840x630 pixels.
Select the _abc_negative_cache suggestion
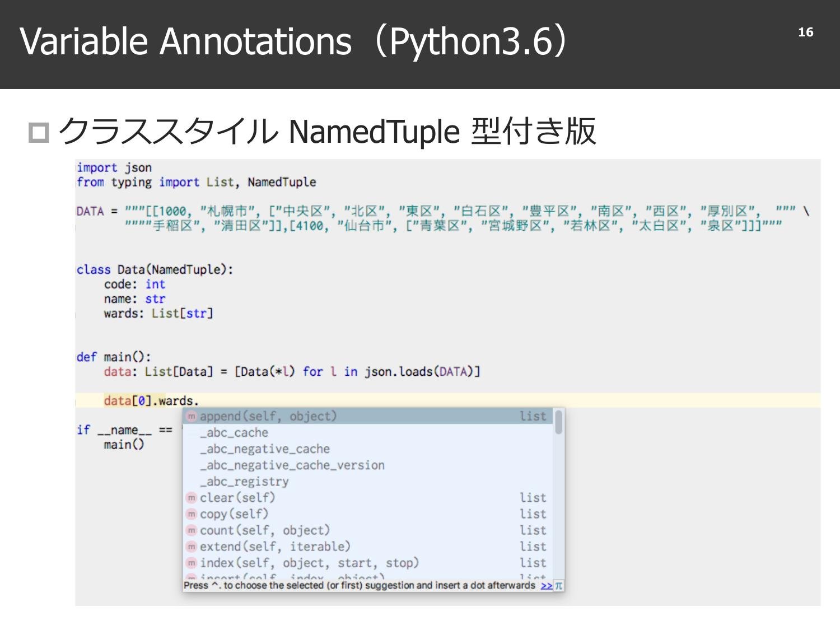pos(263,449)
